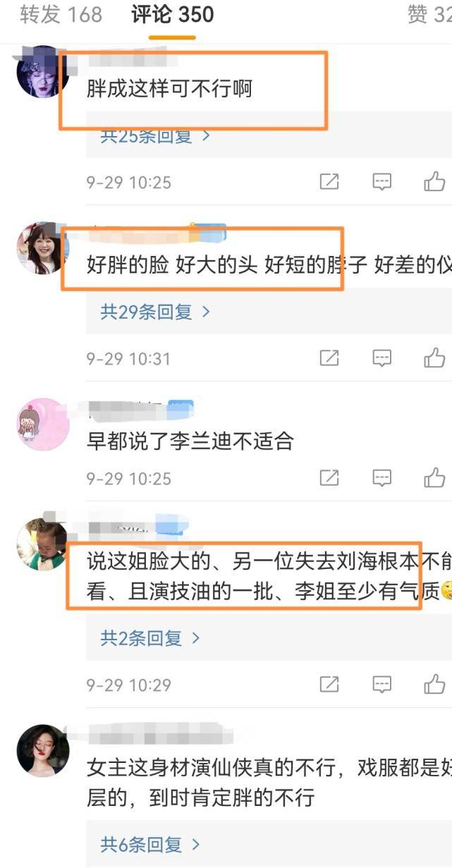Like the comment 胖成这样可不行啊

coord(434,182)
